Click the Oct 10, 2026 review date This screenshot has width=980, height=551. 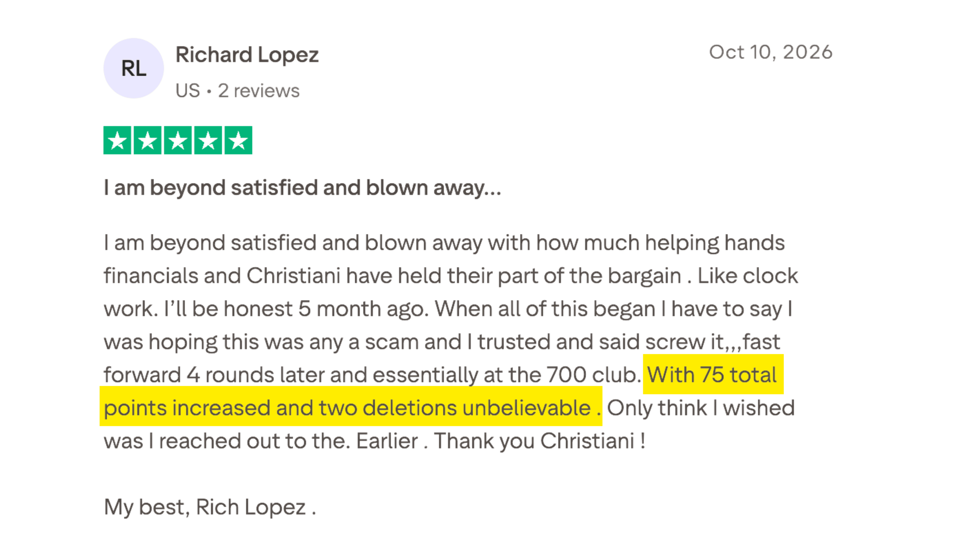pyautogui.click(x=771, y=52)
